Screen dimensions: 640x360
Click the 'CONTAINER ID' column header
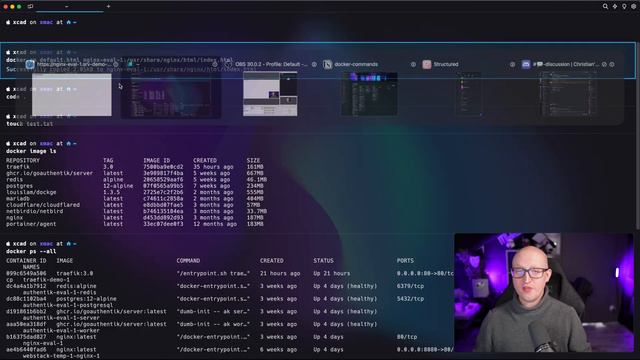pos(26,260)
